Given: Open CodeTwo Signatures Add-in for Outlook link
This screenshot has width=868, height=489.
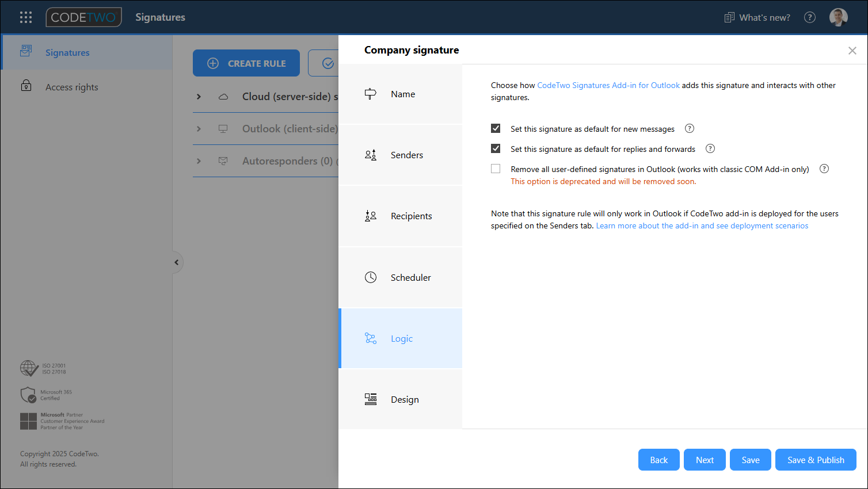Looking at the screenshot, I should coord(608,85).
